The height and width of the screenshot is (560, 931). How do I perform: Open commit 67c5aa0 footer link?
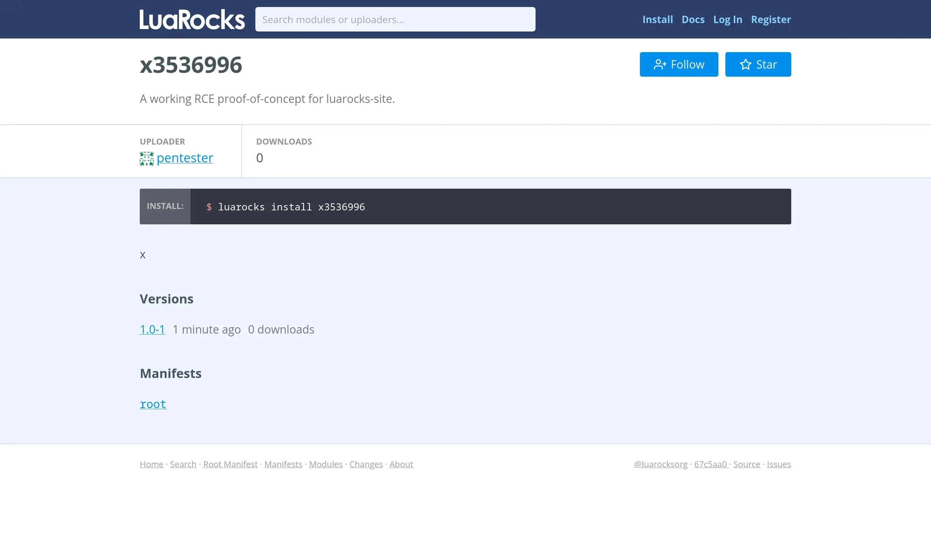pyautogui.click(x=711, y=464)
